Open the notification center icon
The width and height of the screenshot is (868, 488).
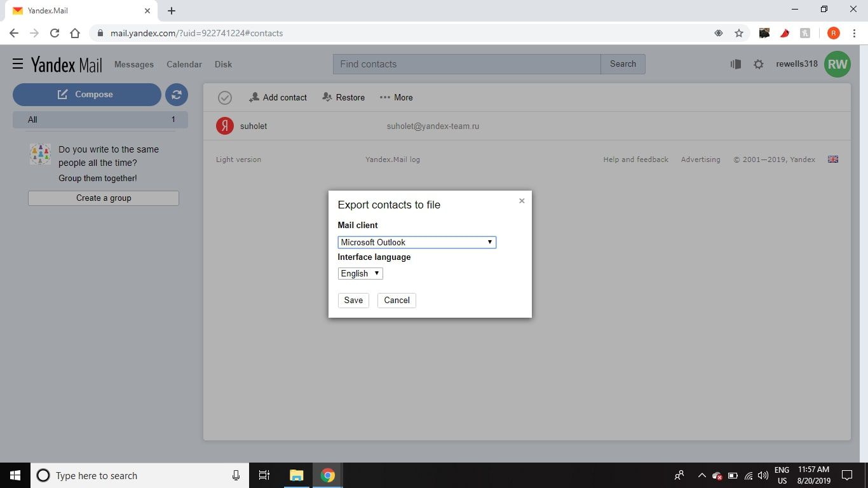tap(846, 475)
